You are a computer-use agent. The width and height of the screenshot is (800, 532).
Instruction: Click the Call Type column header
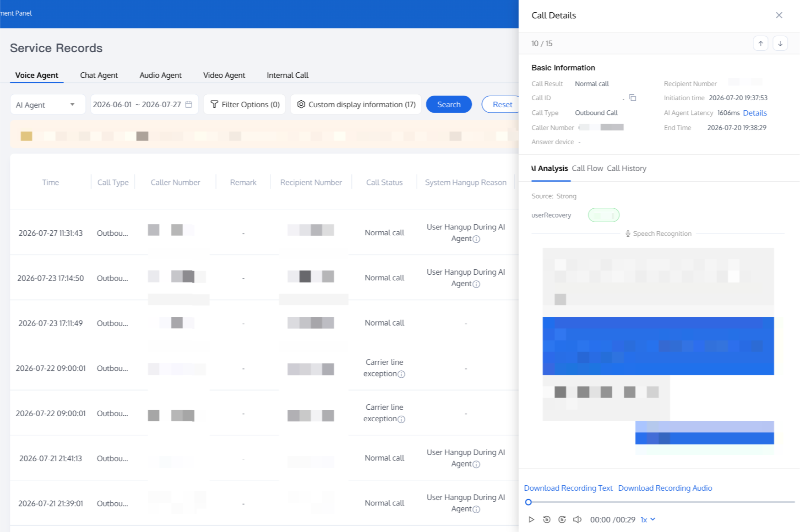pos(113,182)
